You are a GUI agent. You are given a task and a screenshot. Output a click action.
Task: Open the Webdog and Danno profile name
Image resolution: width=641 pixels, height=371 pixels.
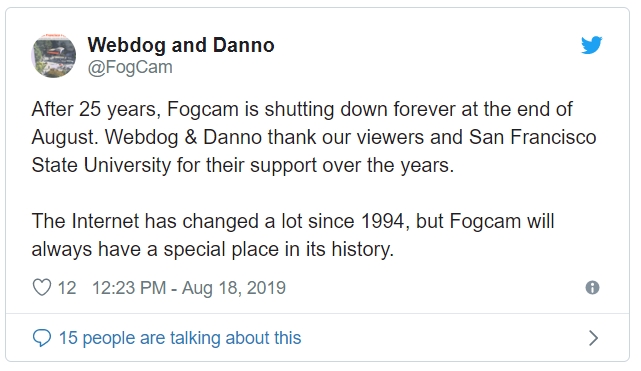[x=181, y=45]
